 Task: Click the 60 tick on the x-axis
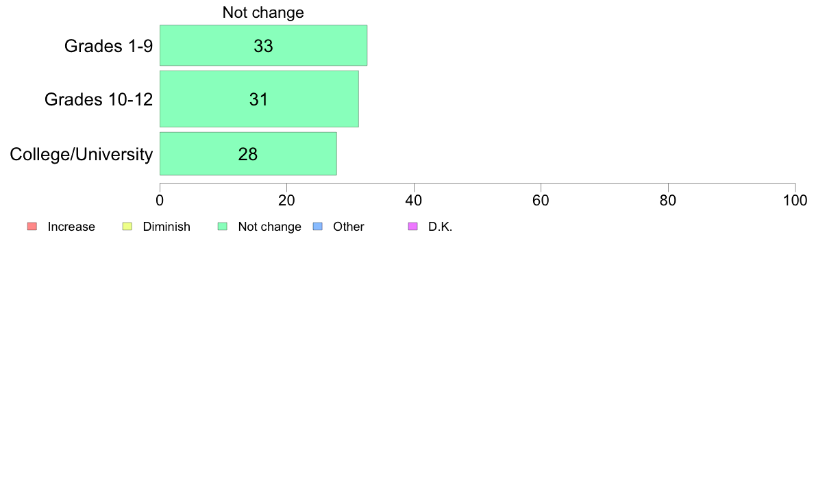pyautogui.click(x=541, y=201)
